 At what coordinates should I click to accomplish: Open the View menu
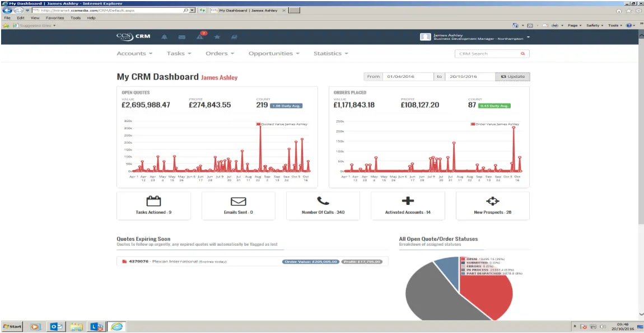point(35,18)
